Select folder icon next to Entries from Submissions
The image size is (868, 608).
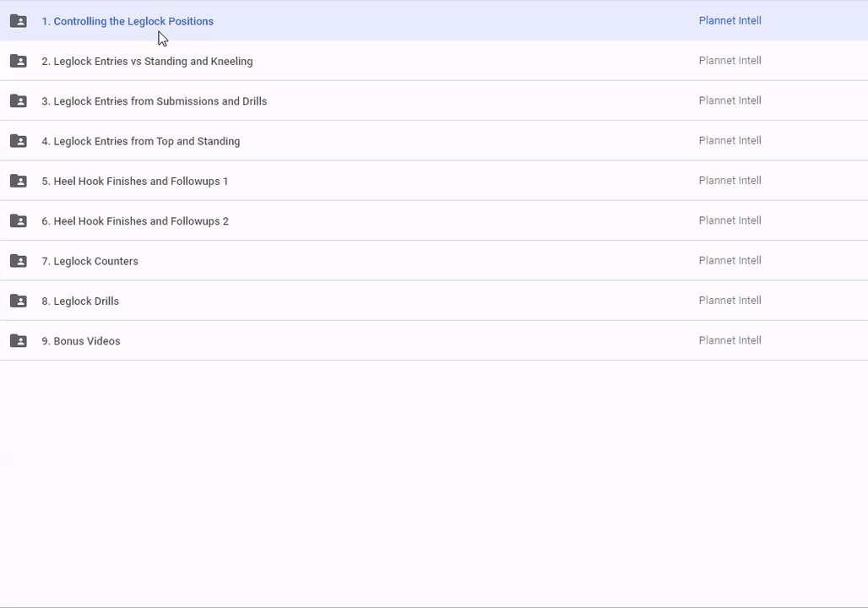(x=19, y=101)
